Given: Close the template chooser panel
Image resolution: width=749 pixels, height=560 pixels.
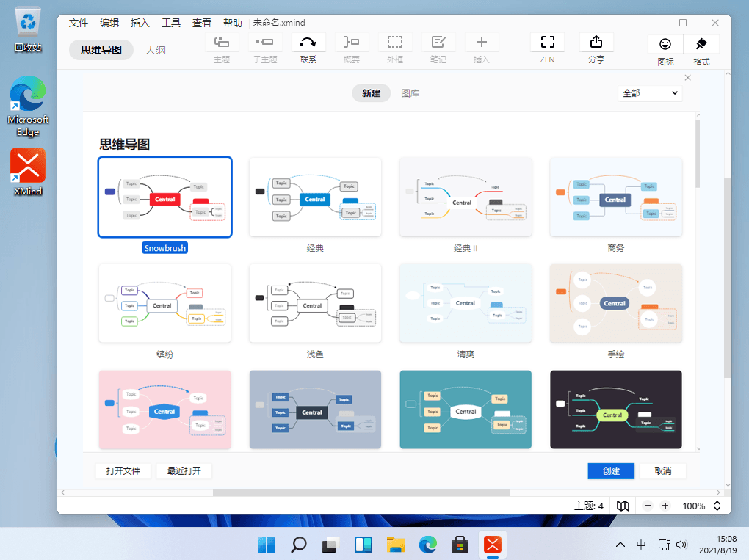Looking at the screenshot, I should 688,78.
